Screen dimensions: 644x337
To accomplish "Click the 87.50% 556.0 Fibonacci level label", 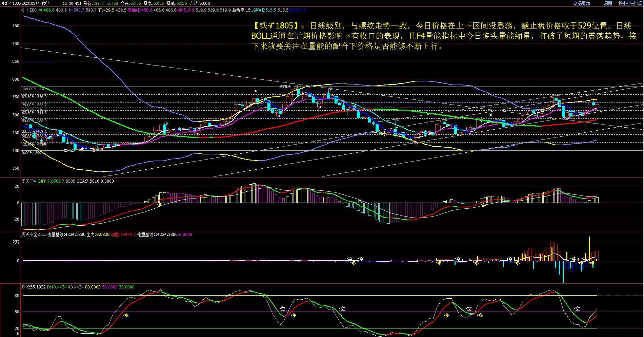I will pos(34,97).
